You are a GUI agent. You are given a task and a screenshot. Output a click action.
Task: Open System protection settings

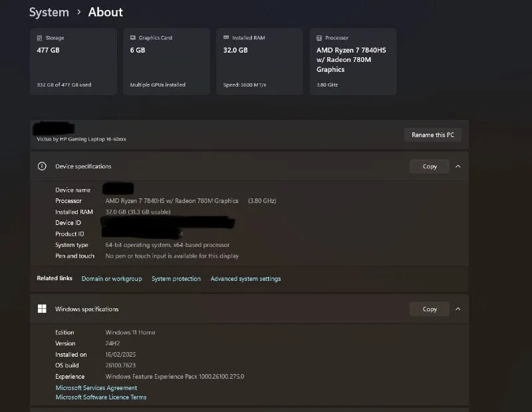click(176, 279)
